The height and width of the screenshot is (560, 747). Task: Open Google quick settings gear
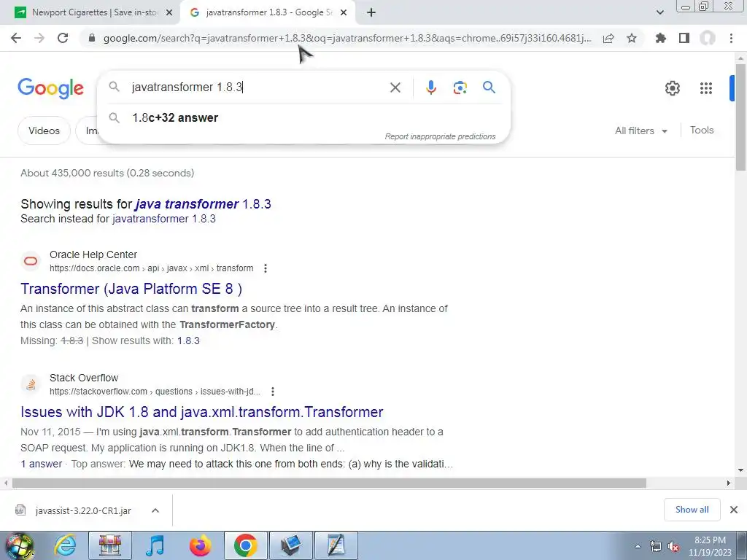(672, 88)
